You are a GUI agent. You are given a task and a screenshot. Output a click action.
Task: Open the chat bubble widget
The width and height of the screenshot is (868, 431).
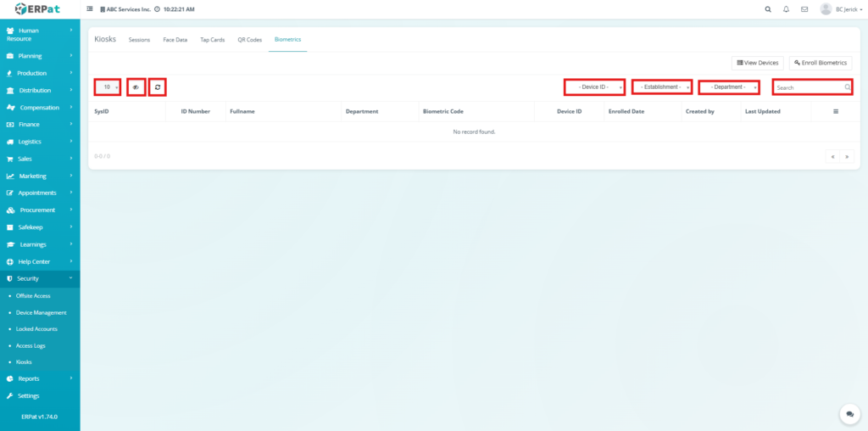point(849,413)
